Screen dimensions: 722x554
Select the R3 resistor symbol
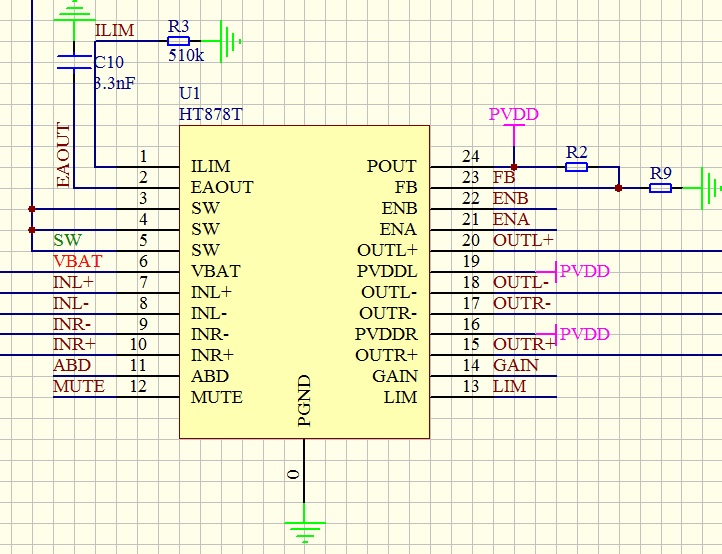click(x=179, y=42)
